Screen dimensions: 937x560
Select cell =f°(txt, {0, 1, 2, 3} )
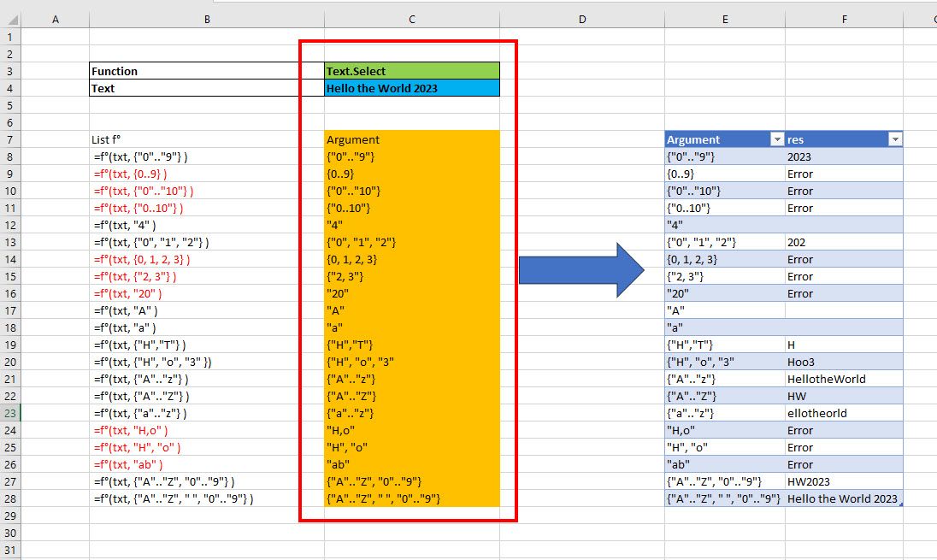click(x=207, y=259)
